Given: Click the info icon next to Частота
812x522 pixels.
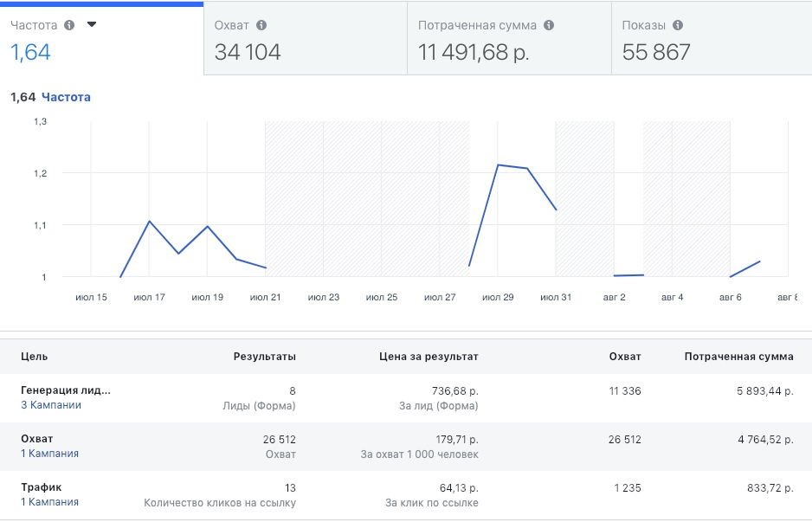Looking at the screenshot, I should (69, 25).
